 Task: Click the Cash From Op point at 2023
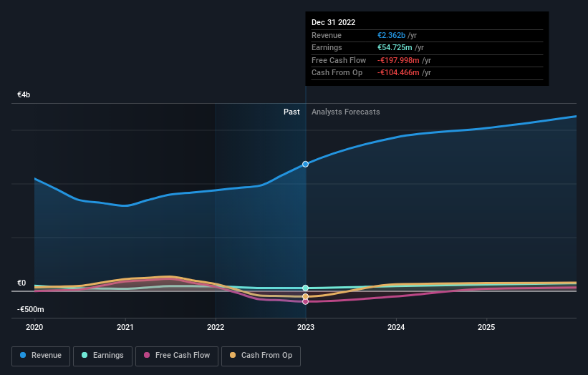click(306, 297)
